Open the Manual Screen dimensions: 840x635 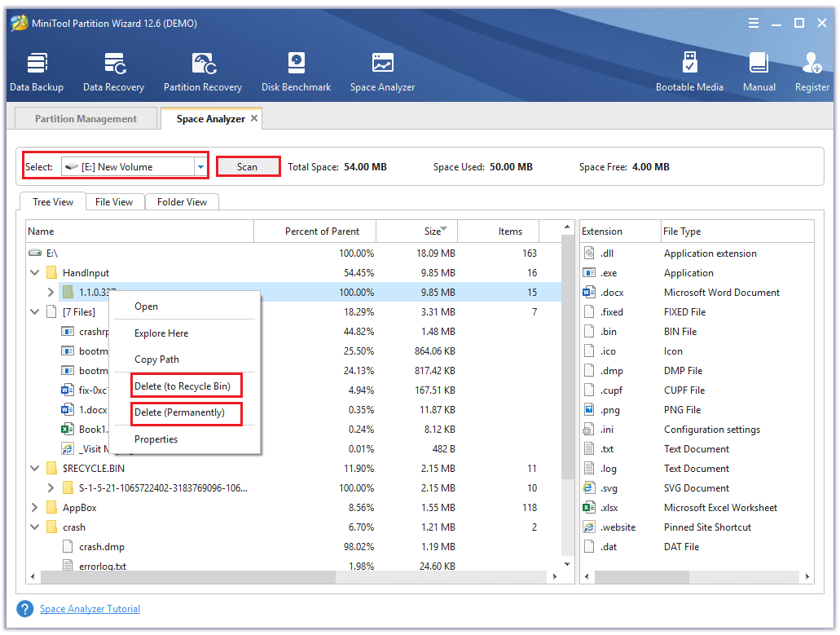click(x=759, y=72)
